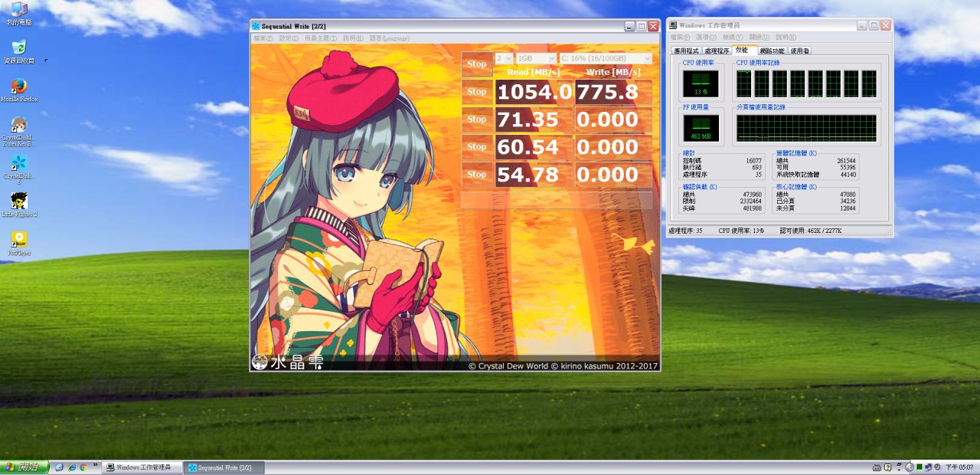Screen dimensions: 980x475
Task: Click the commit charge 462K / 2277K status
Action: (811, 231)
